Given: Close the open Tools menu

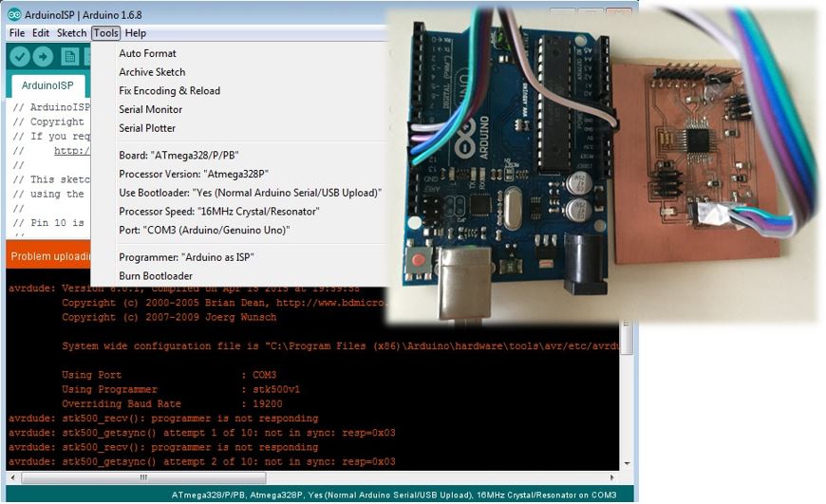Looking at the screenshot, I should coord(106,33).
